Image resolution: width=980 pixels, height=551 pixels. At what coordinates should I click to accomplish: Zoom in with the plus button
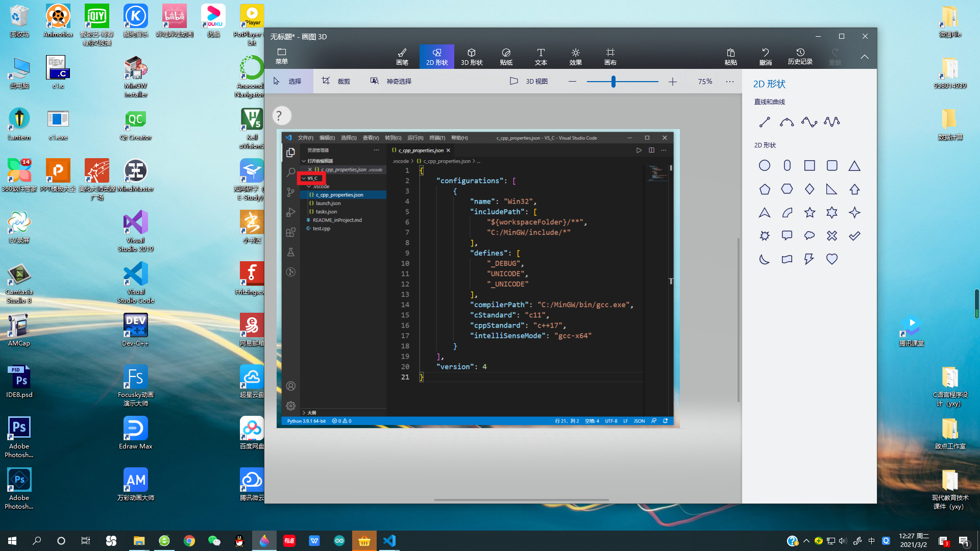[x=673, y=82]
